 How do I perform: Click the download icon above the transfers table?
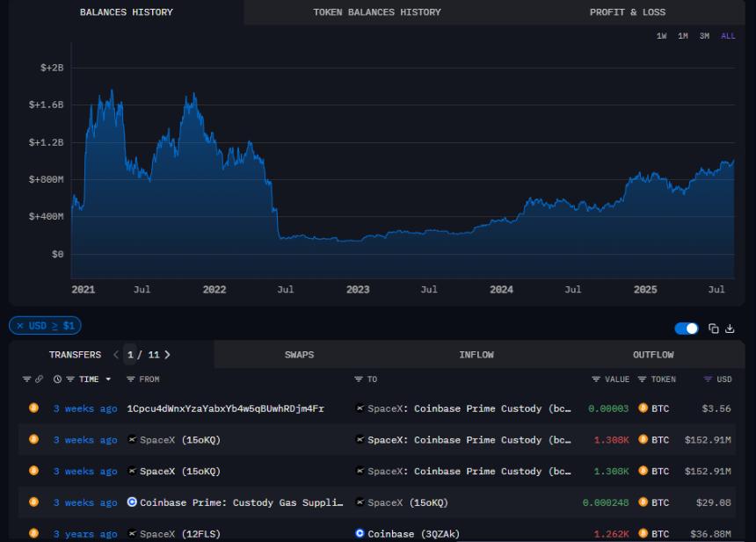click(730, 329)
